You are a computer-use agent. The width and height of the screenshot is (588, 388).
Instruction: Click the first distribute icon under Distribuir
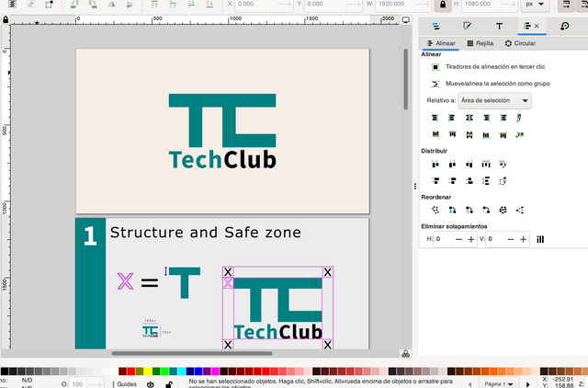tap(435, 164)
